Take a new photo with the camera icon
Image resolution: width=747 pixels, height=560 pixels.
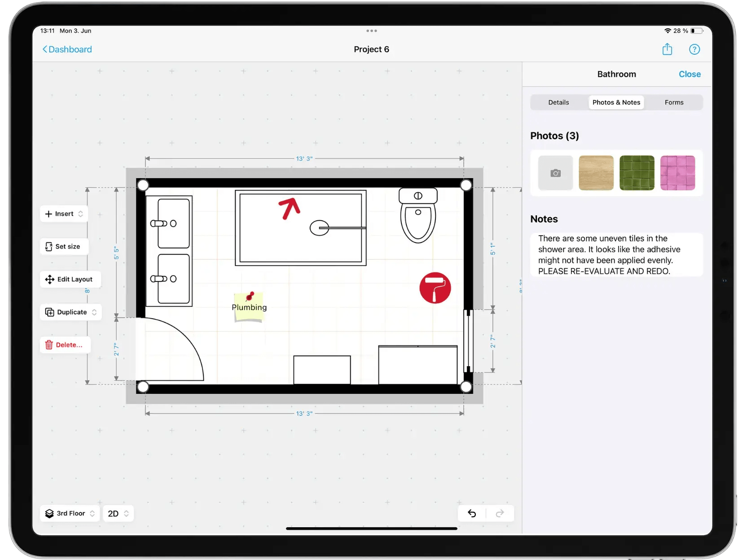click(x=555, y=173)
